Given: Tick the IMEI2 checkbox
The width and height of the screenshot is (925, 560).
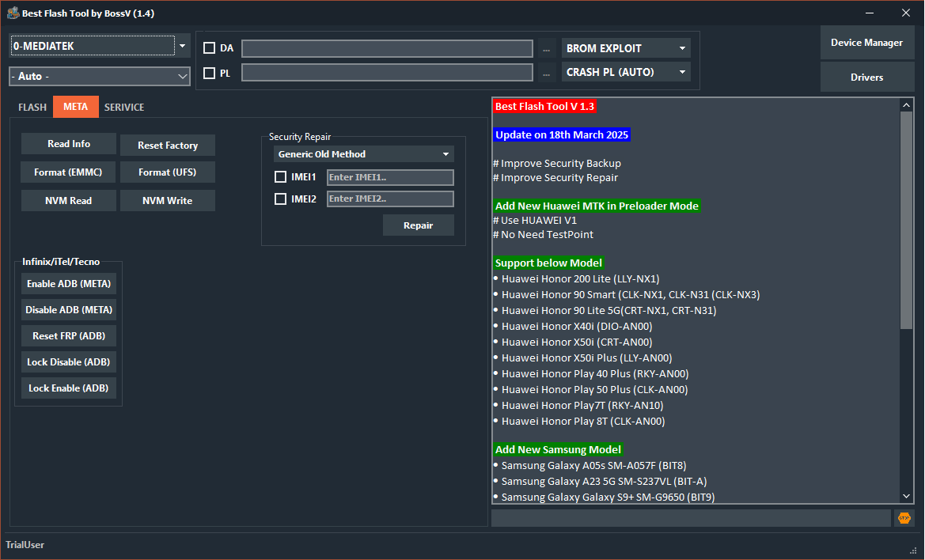Looking at the screenshot, I should (280, 199).
